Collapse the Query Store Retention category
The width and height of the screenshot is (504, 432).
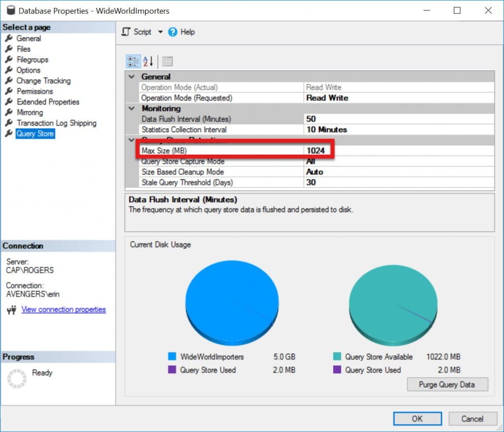click(131, 139)
